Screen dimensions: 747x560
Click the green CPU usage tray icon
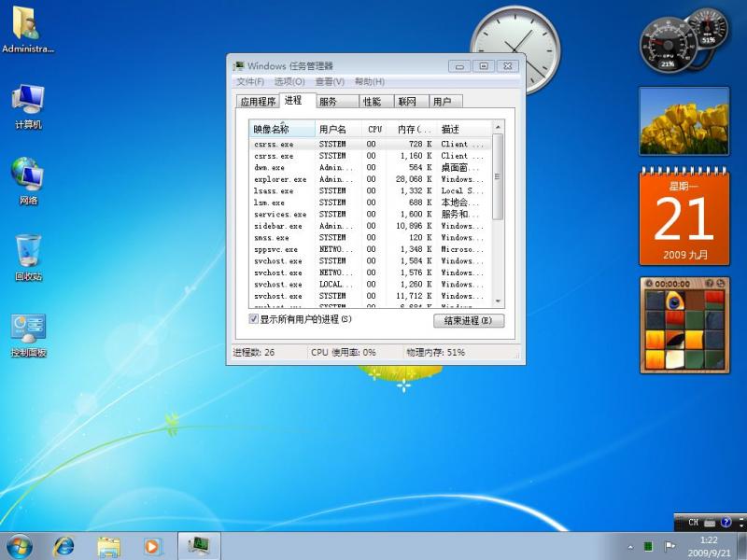click(648, 546)
